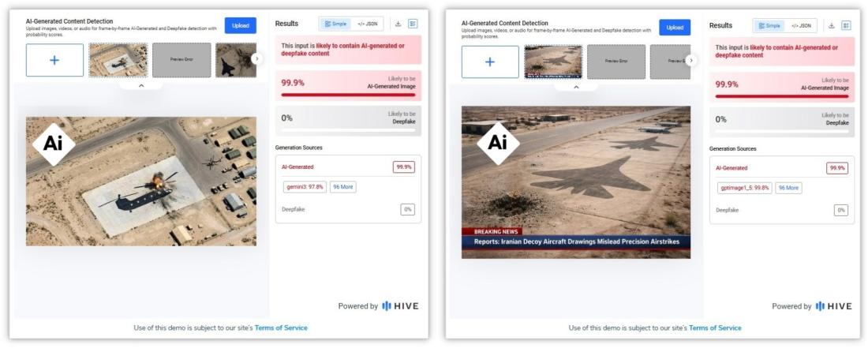This screenshot has height=348, width=868.
Task: Expand '96 More' sources next to gptimage1_5
Action: pos(788,188)
